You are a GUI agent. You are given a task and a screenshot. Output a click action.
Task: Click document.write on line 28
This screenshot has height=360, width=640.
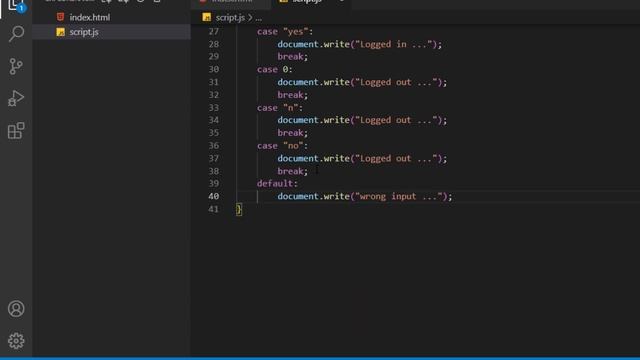click(x=313, y=44)
